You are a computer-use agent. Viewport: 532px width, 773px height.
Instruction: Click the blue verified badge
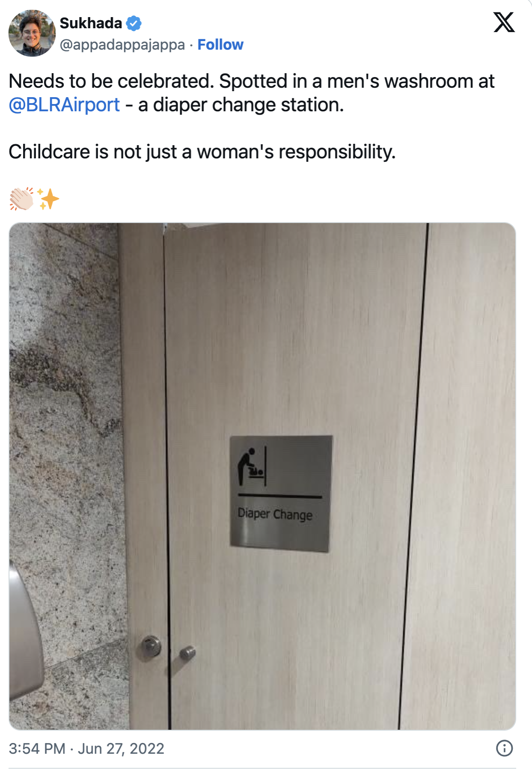(134, 23)
